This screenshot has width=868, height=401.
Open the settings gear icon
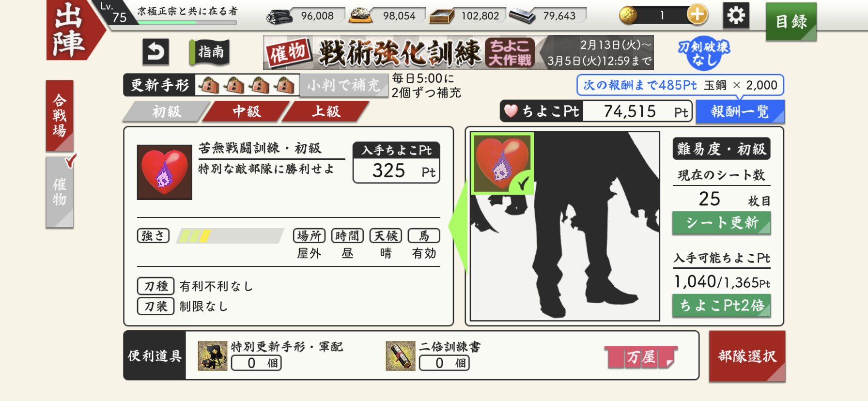(736, 15)
